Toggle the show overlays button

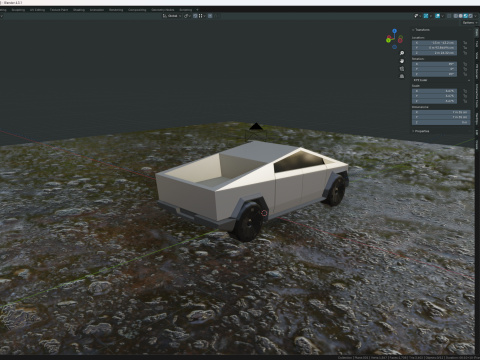(437, 16)
